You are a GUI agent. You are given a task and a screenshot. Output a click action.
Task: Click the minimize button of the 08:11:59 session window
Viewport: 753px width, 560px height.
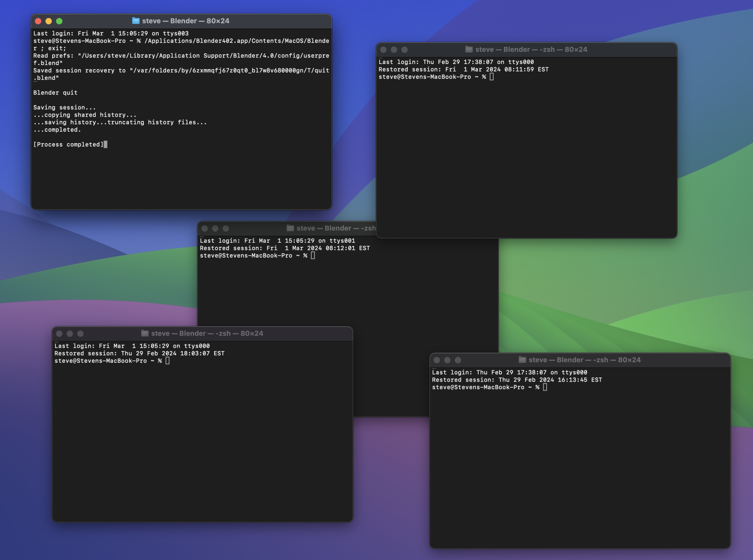point(394,50)
